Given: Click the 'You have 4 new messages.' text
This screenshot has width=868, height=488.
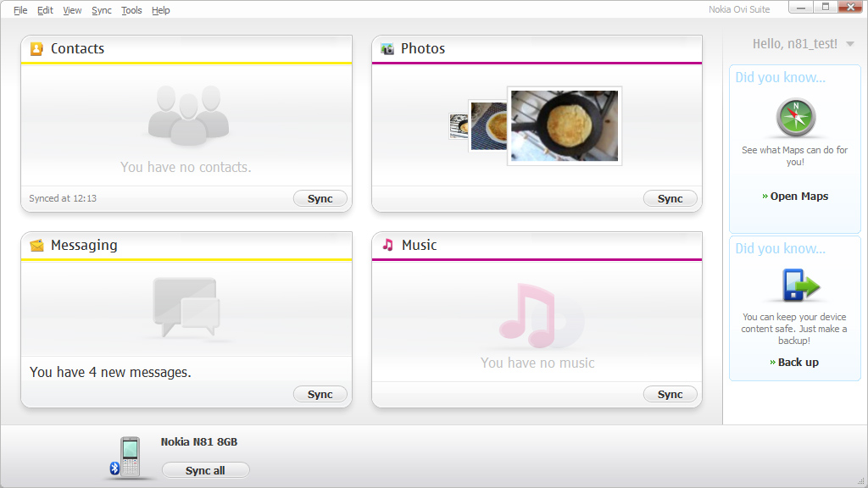Looking at the screenshot, I should point(110,373).
